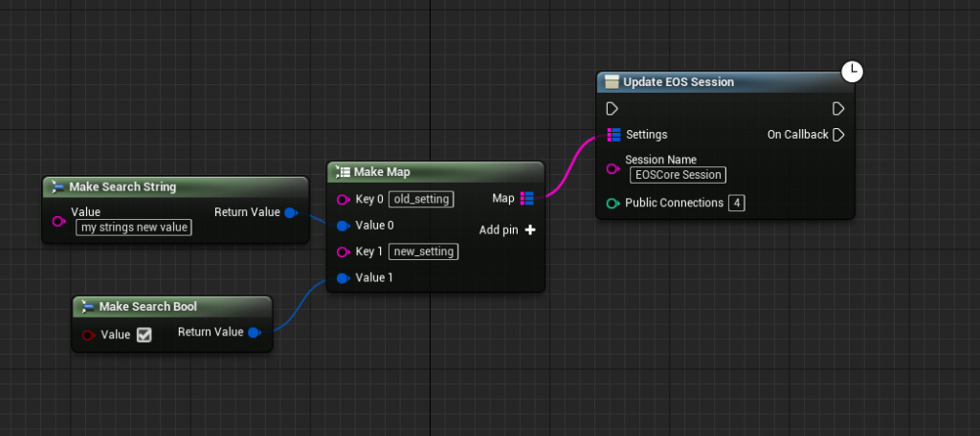Click the Map output pin on Make Map
This screenshot has height=436, width=980.
pos(527,199)
